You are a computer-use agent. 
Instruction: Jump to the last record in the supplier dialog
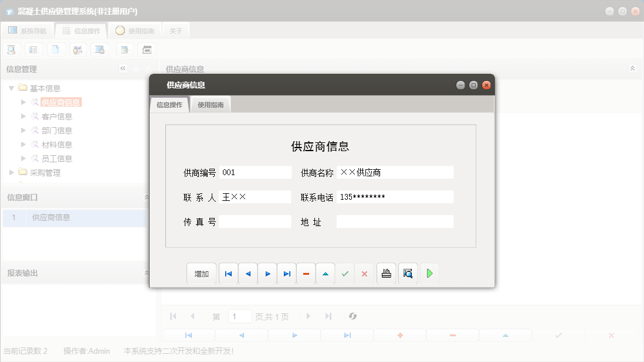pyautogui.click(x=286, y=273)
